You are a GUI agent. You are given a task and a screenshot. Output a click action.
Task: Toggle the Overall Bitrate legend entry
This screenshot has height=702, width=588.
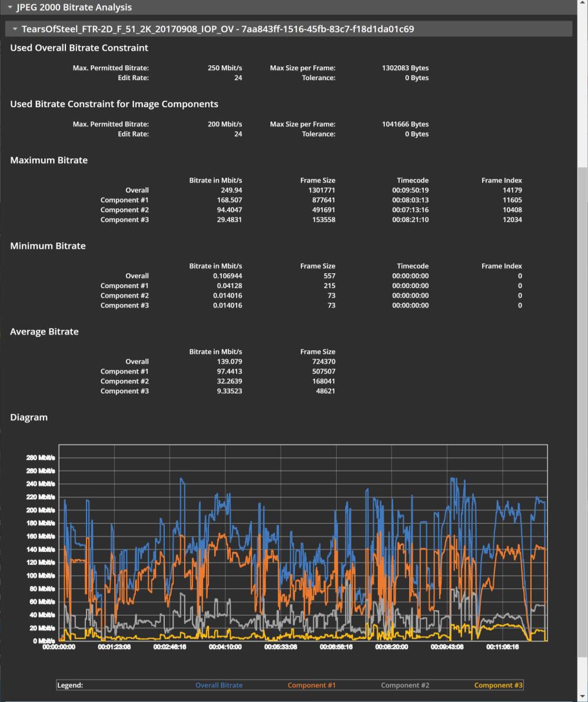click(x=218, y=685)
